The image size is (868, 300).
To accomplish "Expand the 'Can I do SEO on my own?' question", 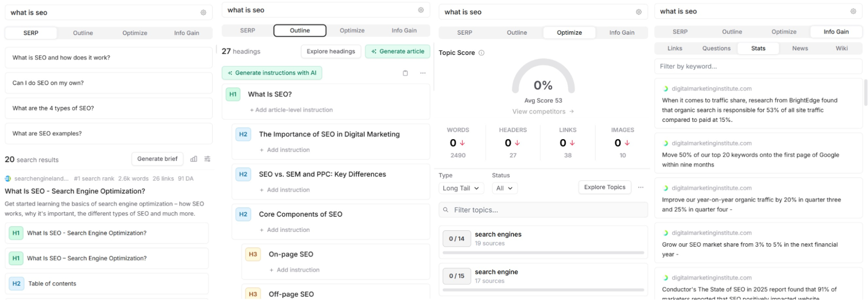I will [109, 83].
